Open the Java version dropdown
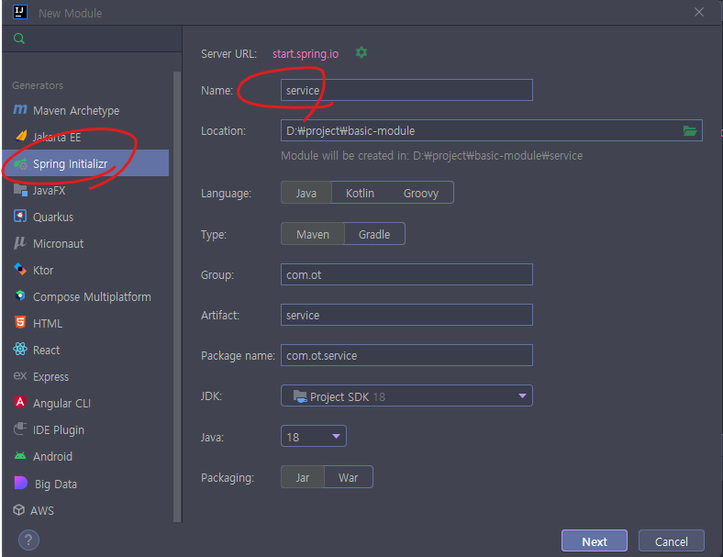 click(314, 437)
